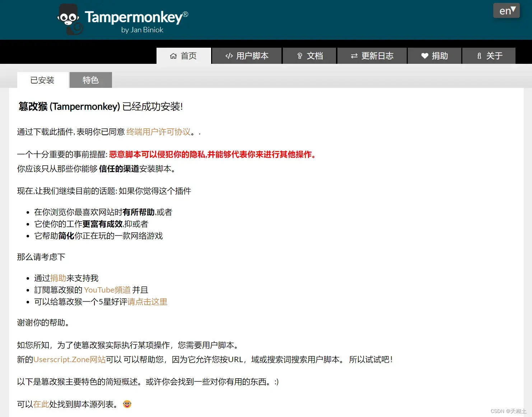Click the bold text 信任的渠道
The height and width of the screenshot is (417, 532).
pos(119,169)
